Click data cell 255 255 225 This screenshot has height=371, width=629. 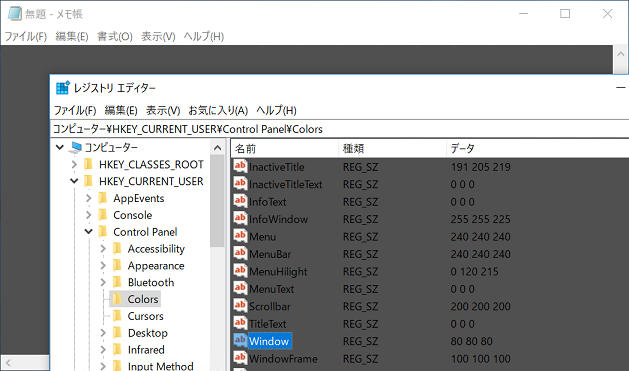480,219
